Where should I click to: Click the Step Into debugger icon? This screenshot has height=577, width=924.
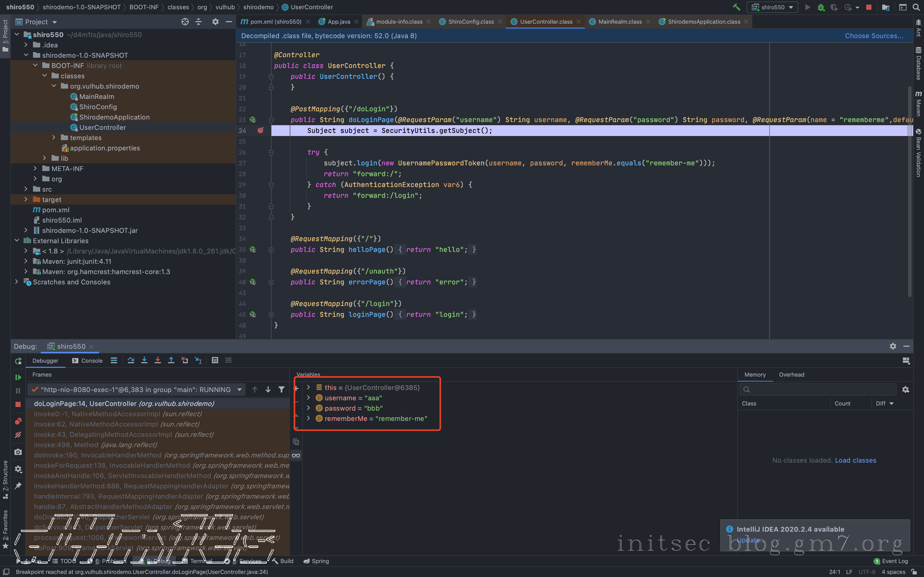coord(144,360)
